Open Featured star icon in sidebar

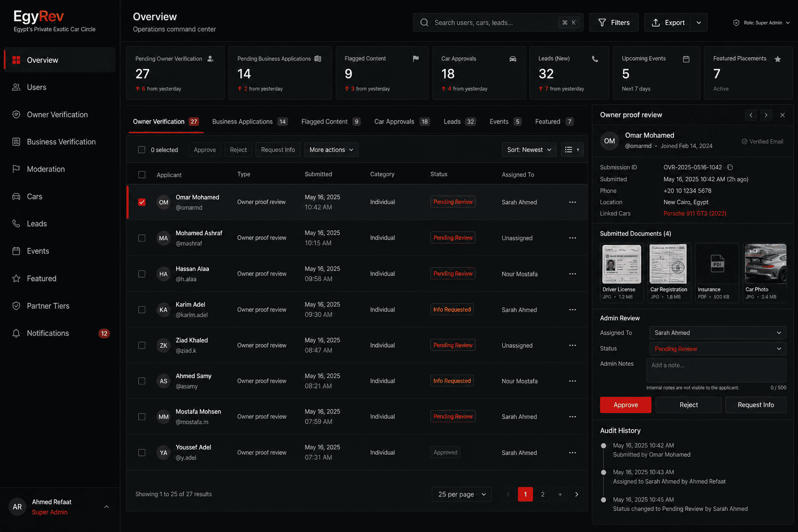coord(16,278)
